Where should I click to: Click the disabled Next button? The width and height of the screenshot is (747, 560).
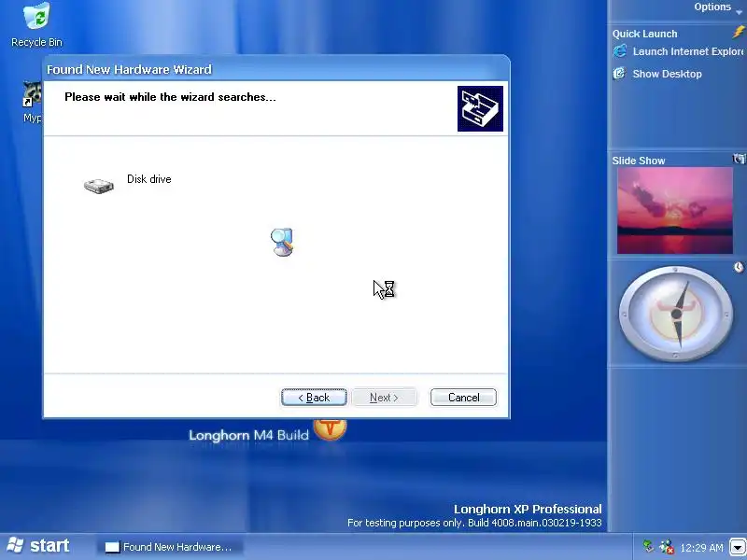[x=384, y=398]
